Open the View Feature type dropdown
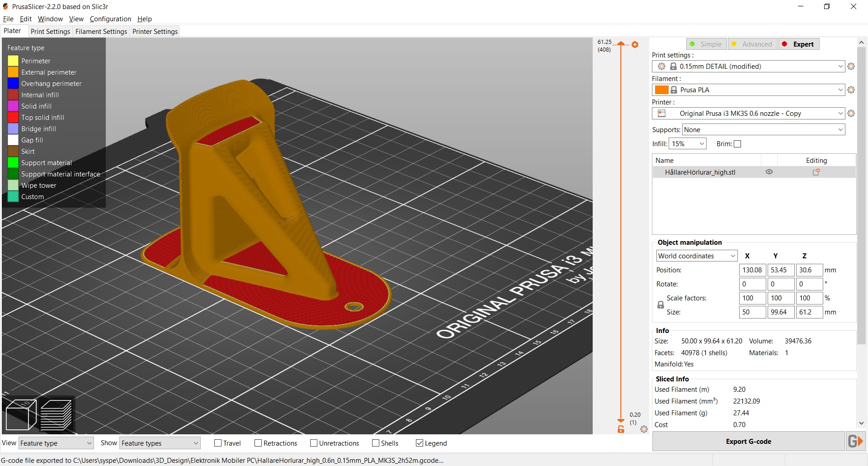Viewport: 868px width, 466px height. [x=56, y=443]
